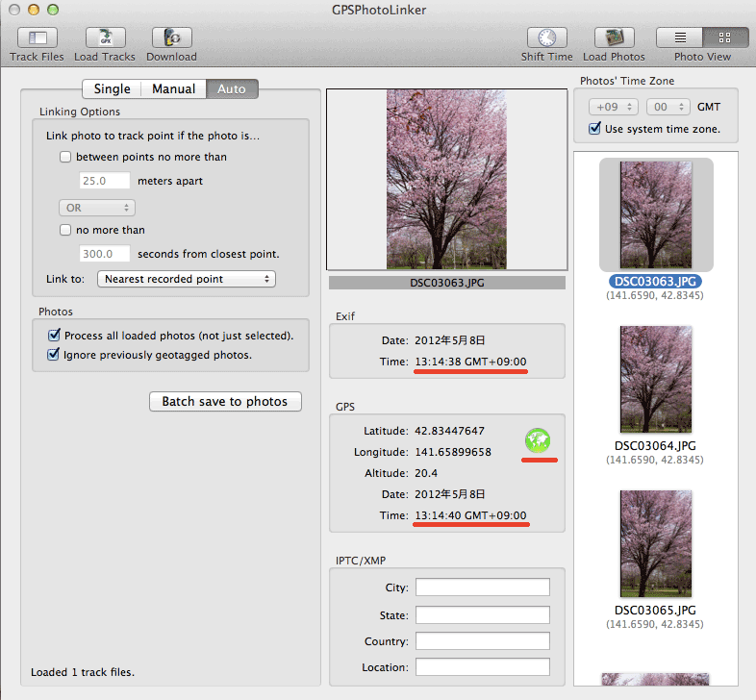Click coordinates under DSC03064.JPG
756x700 pixels.
click(655, 460)
